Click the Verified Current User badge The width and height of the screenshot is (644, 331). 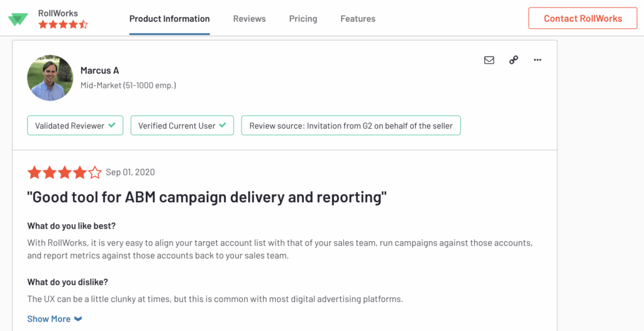tap(182, 126)
